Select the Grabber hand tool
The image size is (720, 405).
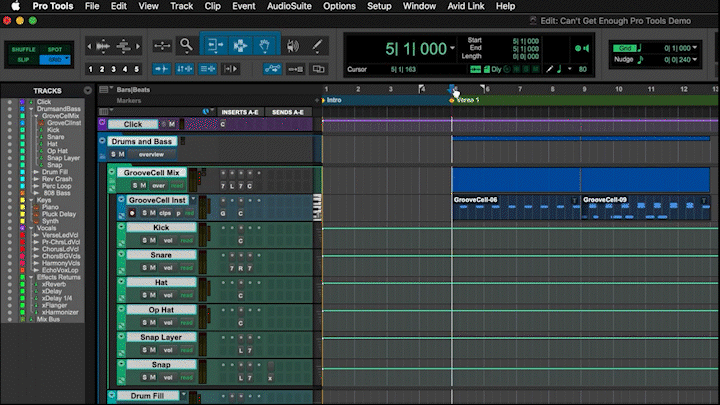(265, 45)
